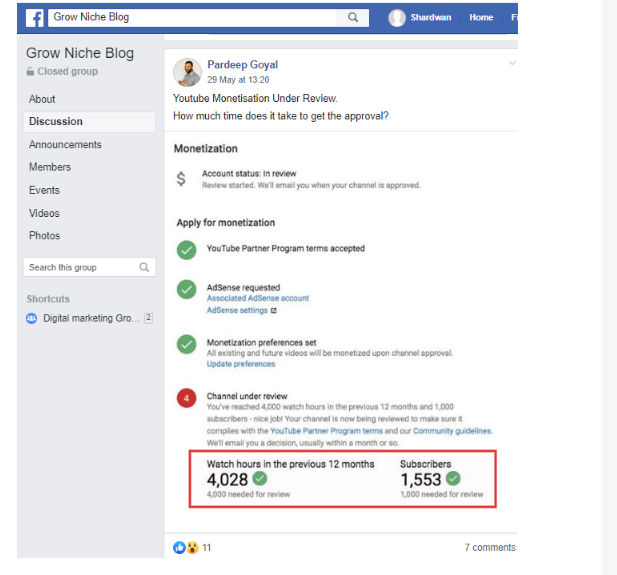
Task: Open Digital marketing Gro... shortcut
Action: coord(91,318)
